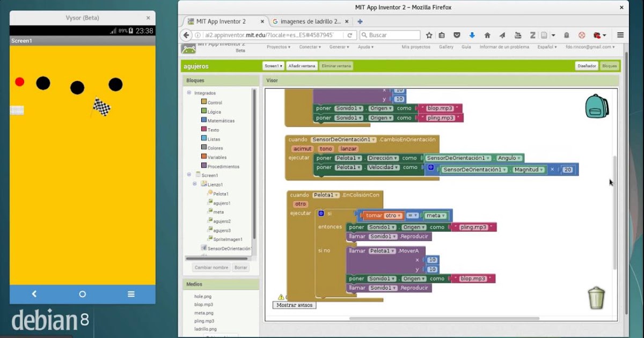Open the backpack in the blocks editor
This screenshot has width=644, height=338.
click(596, 106)
